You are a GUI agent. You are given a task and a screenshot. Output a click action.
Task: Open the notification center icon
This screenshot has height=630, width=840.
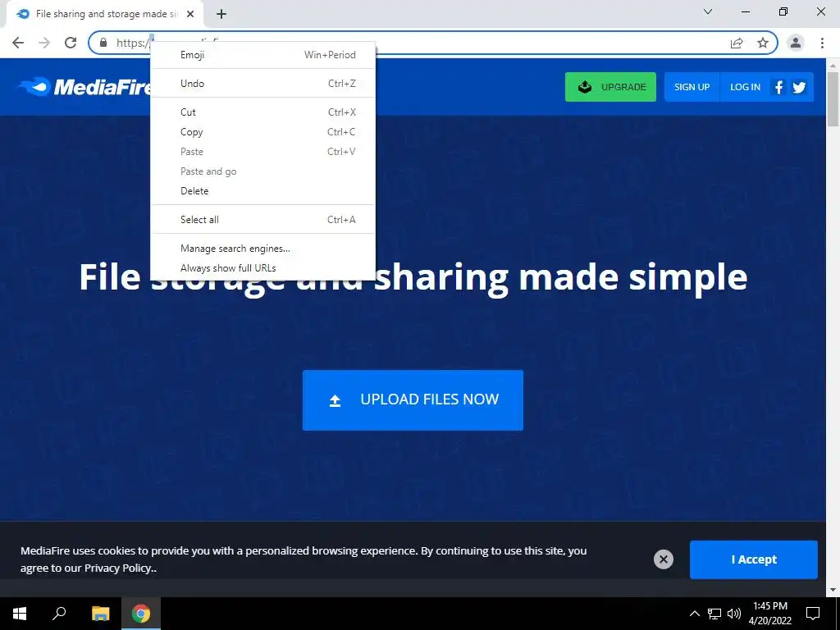[813, 614]
